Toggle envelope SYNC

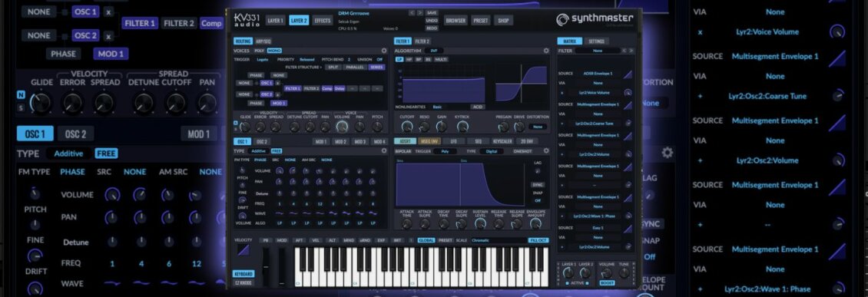point(538,185)
